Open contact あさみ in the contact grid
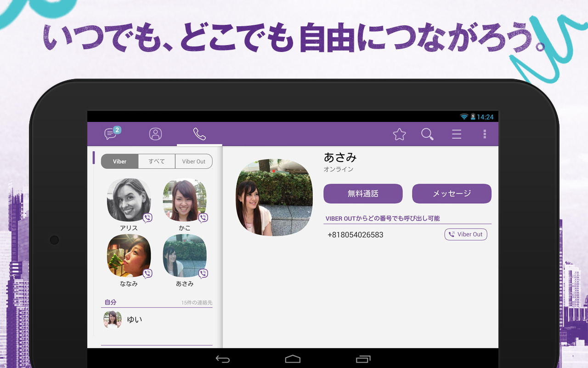The height and width of the screenshot is (368, 588). (185, 256)
